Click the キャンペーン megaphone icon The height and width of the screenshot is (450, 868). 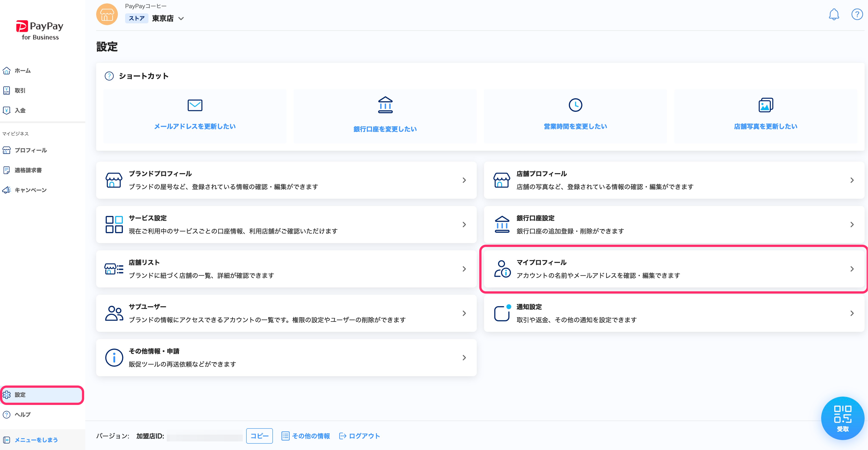click(6, 190)
